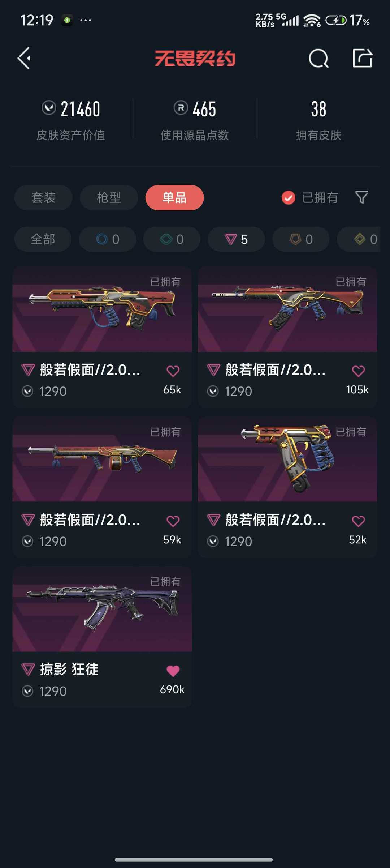
Task: Favorite the skin with 52k likes
Action: [x=358, y=521]
